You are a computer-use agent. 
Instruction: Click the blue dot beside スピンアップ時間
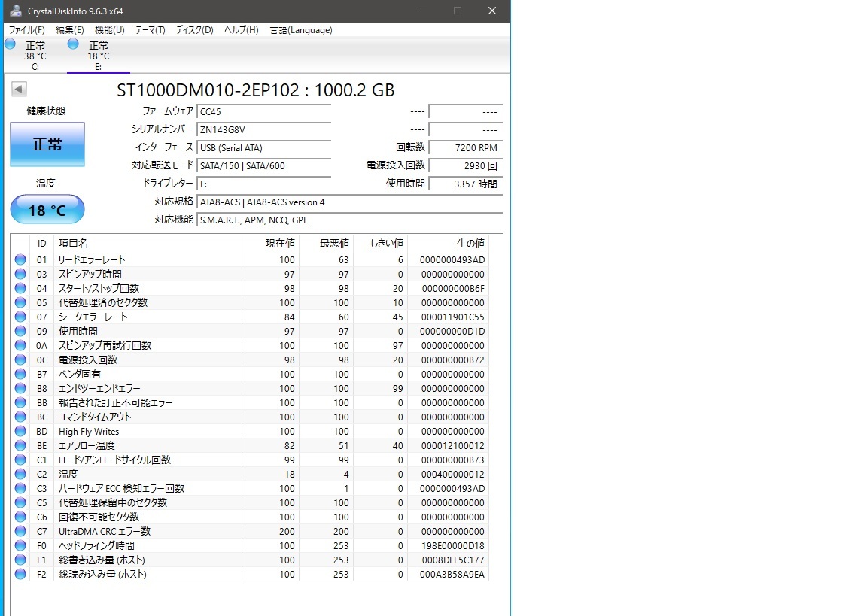(x=19, y=274)
